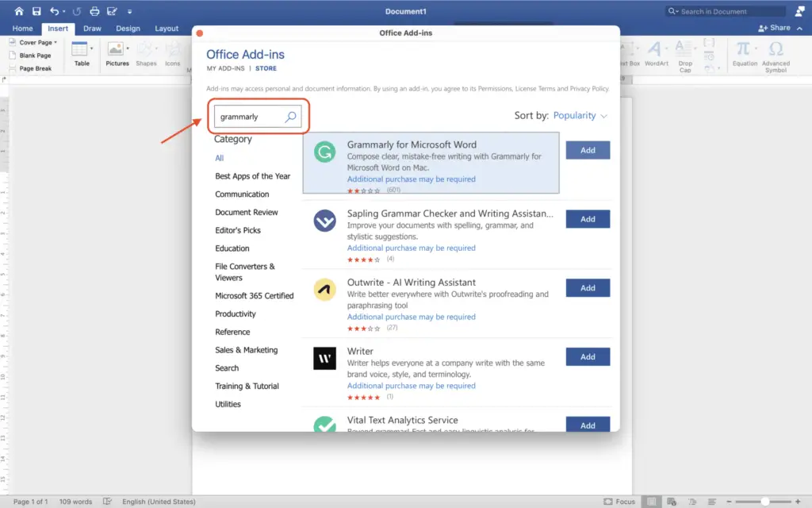
Task: Expand the Table dropdown arrow
Action: [x=92, y=48]
